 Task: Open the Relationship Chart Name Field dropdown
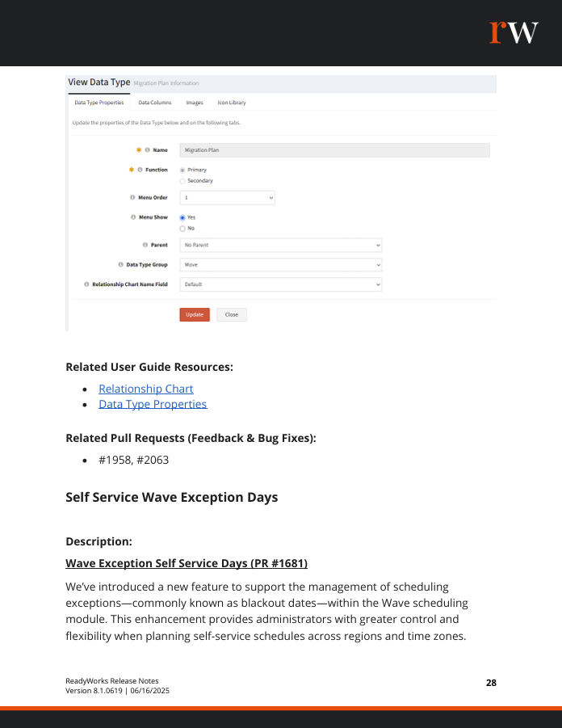(x=280, y=284)
